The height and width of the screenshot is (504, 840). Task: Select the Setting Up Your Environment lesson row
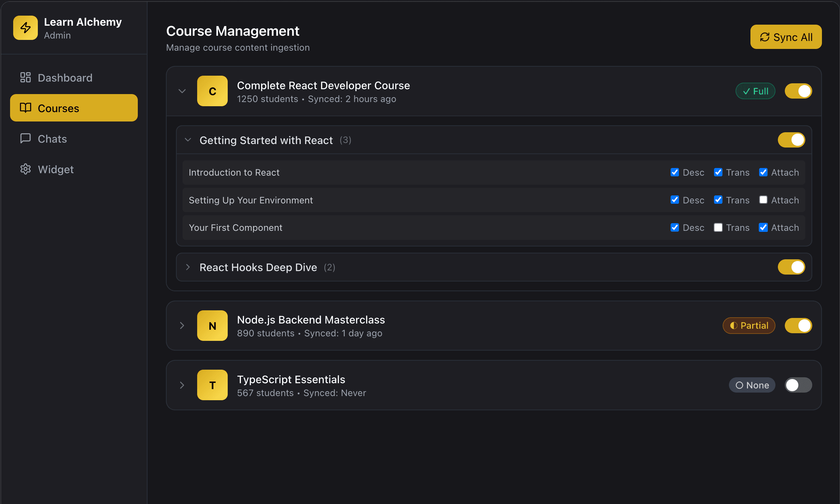(x=251, y=200)
